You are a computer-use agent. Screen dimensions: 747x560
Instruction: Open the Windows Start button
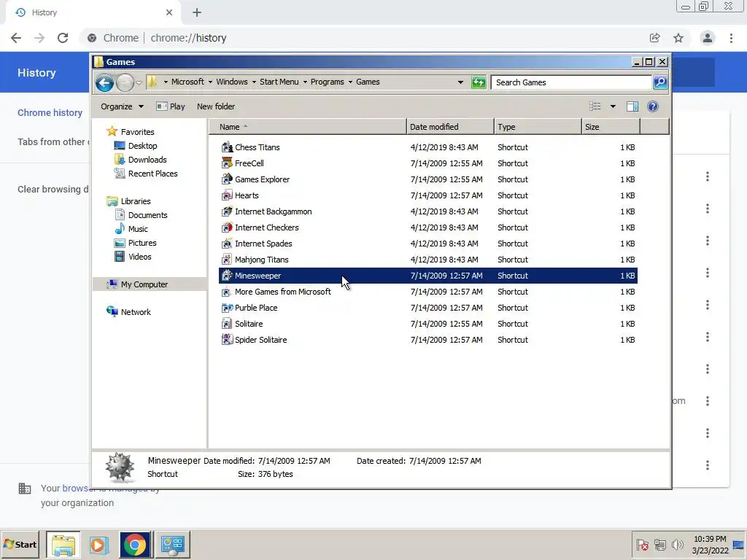pyautogui.click(x=20, y=544)
